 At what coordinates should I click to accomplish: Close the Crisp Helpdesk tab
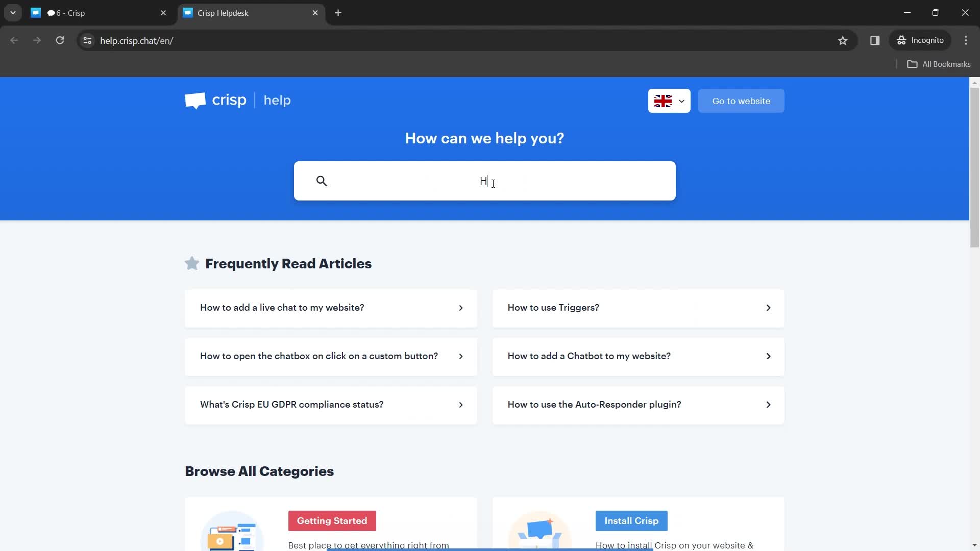point(315,13)
